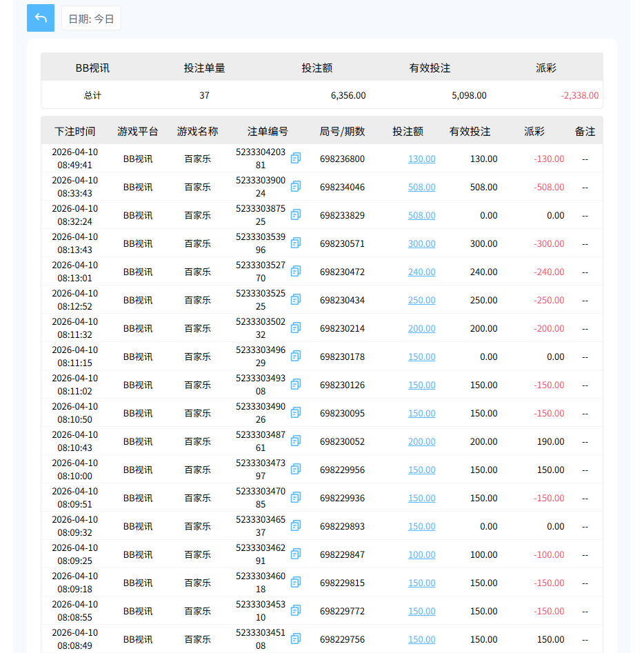Screen dimensions: 644x653
Task: Copy order number 523330387525
Action: [x=295, y=214]
